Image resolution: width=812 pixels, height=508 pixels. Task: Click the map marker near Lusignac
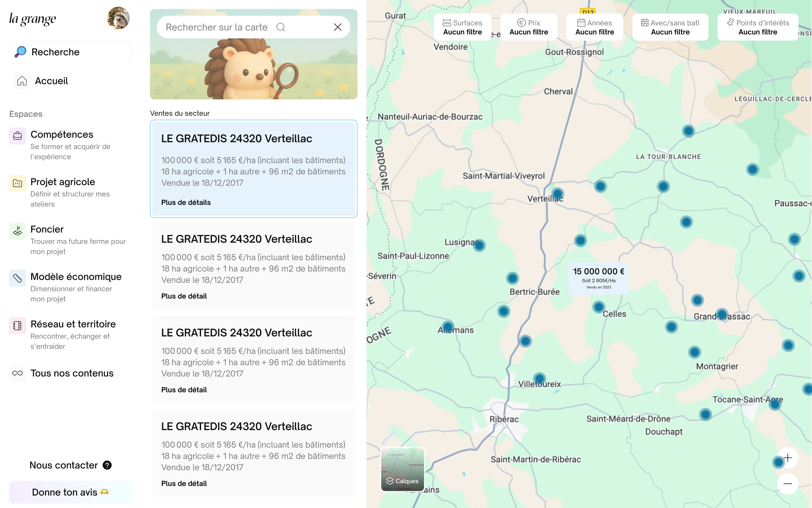coord(479,246)
